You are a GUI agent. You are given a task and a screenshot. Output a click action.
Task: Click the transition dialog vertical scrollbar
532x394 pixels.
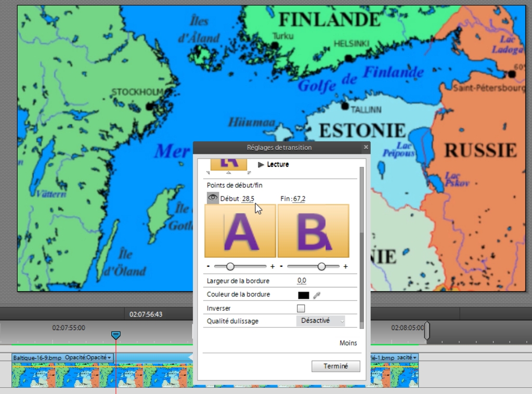click(361, 247)
